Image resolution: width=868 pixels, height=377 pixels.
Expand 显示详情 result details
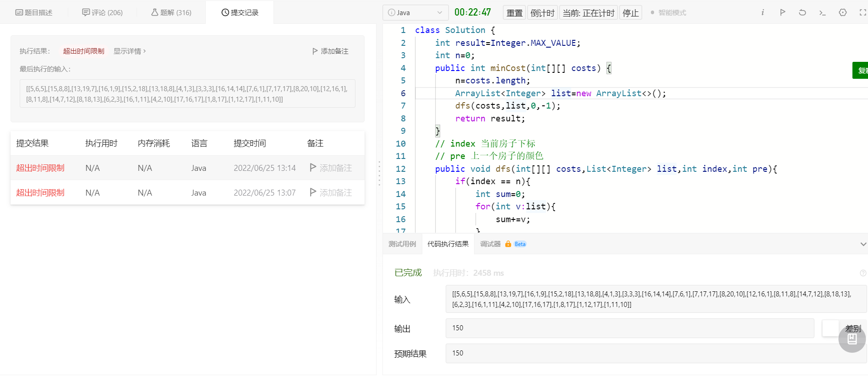(x=130, y=51)
